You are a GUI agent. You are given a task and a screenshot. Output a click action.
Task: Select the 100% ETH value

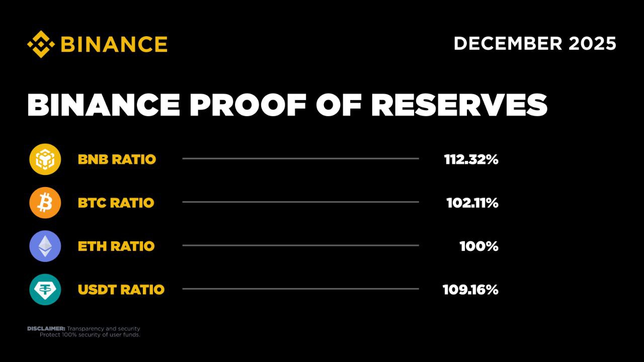pos(478,246)
